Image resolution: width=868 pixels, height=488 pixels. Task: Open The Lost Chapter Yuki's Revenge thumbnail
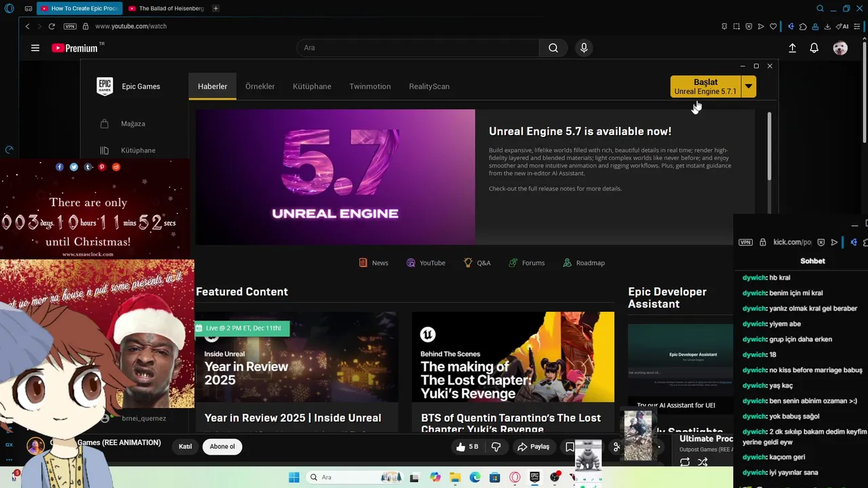pos(513,357)
